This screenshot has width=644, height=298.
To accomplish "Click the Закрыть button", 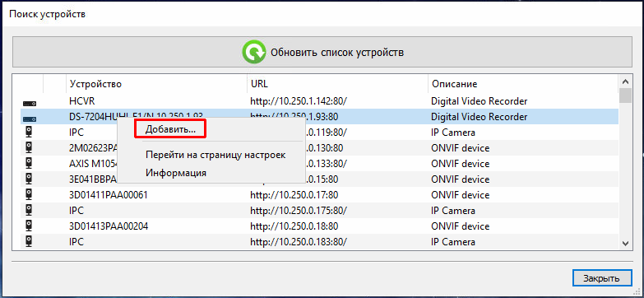I will tap(601, 278).
